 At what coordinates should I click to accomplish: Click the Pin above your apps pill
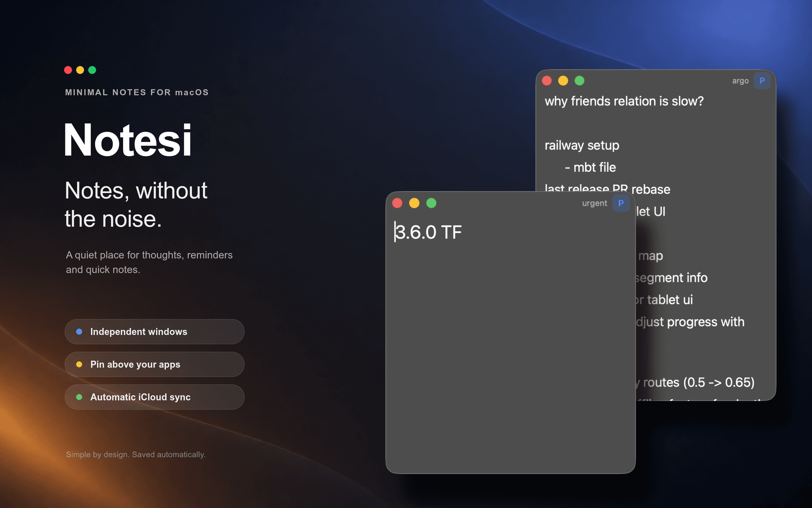point(154,364)
